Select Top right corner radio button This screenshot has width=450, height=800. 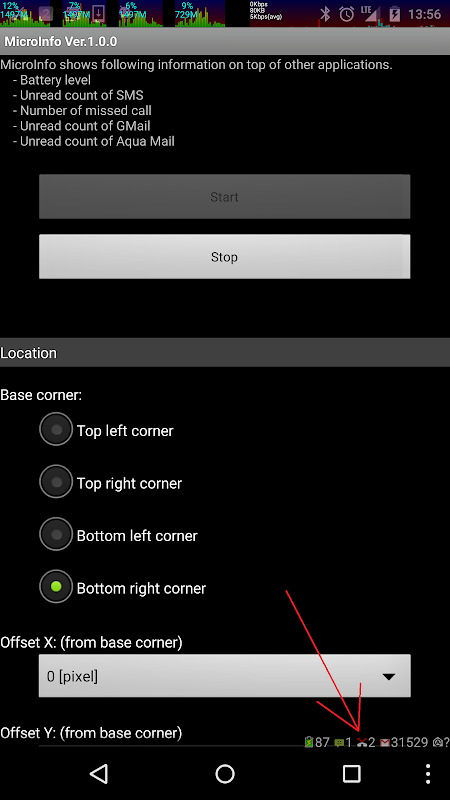click(56, 482)
